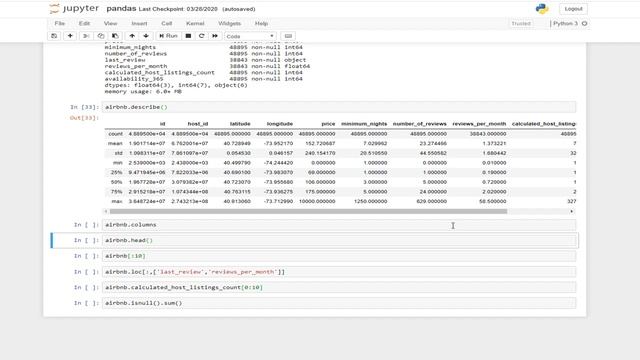
Task: Click the kernel idle indicator circle
Action: tap(584, 24)
